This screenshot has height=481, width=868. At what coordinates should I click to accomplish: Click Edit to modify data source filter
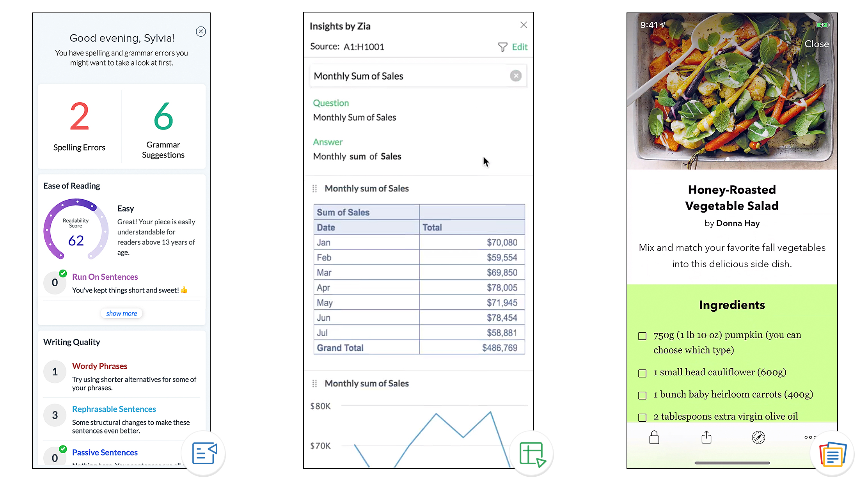519,47
